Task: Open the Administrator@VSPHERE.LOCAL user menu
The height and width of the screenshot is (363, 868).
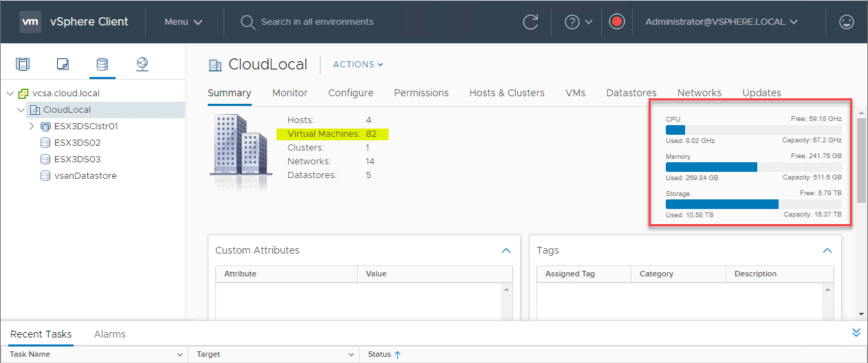Action: click(721, 22)
